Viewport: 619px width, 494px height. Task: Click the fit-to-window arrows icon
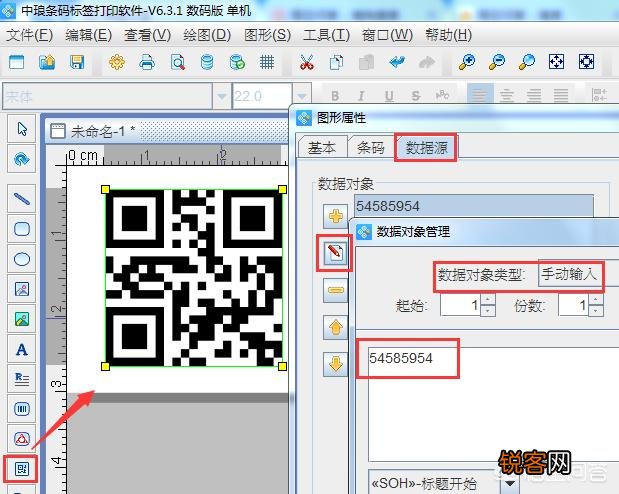click(x=556, y=62)
